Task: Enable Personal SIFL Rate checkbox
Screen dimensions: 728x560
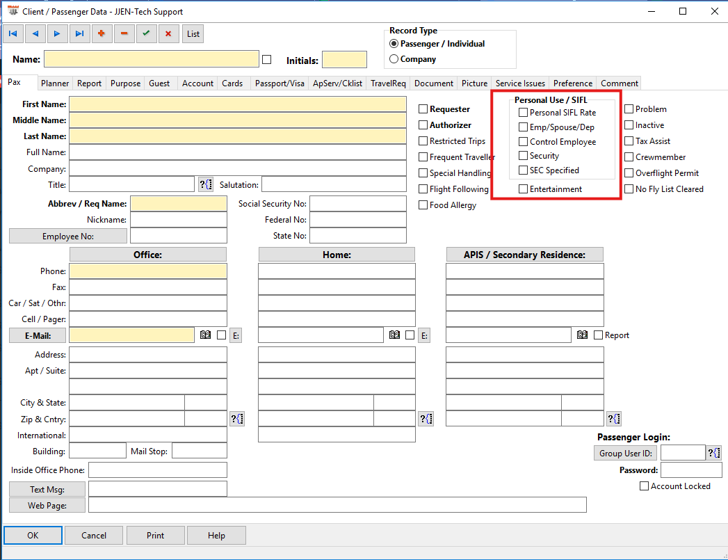Action: (524, 113)
